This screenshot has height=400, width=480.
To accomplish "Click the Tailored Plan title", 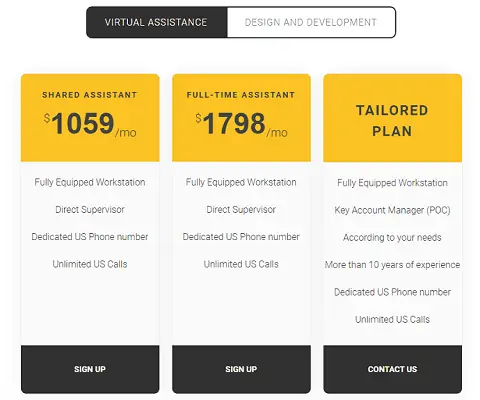I will [x=392, y=121].
